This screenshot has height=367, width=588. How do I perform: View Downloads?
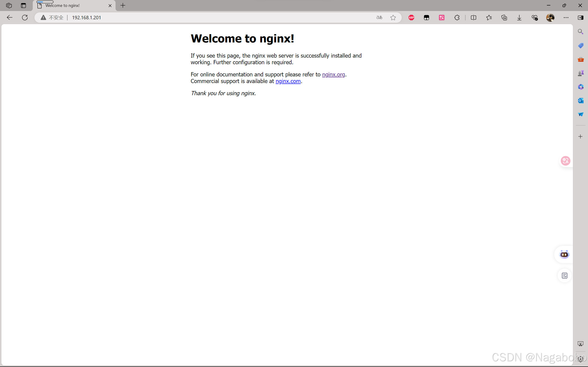click(519, 17)
